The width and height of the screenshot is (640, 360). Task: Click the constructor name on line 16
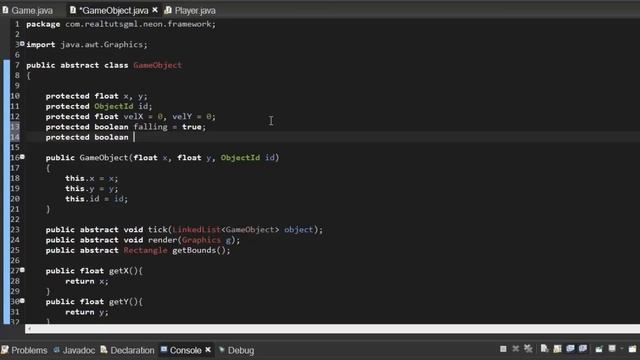click(x=104, y=158)
